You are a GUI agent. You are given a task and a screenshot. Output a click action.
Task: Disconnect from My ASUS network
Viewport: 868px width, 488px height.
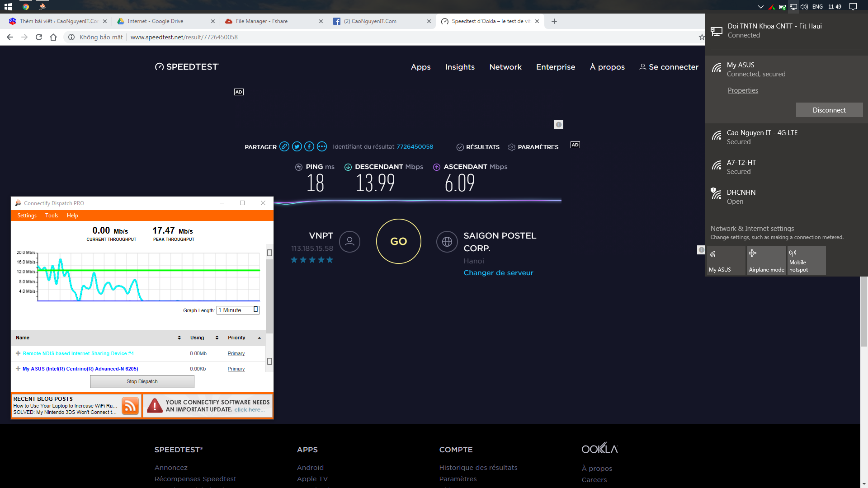[x=829, y=110]
